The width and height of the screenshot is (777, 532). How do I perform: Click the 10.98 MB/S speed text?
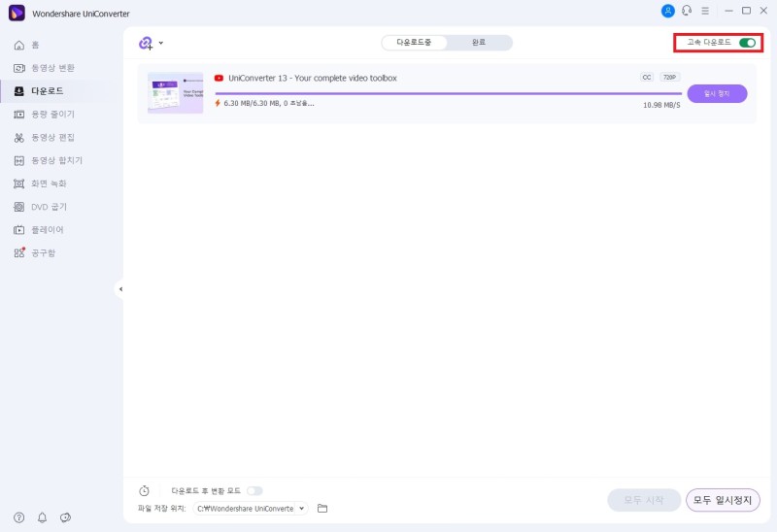pos(661,105)
